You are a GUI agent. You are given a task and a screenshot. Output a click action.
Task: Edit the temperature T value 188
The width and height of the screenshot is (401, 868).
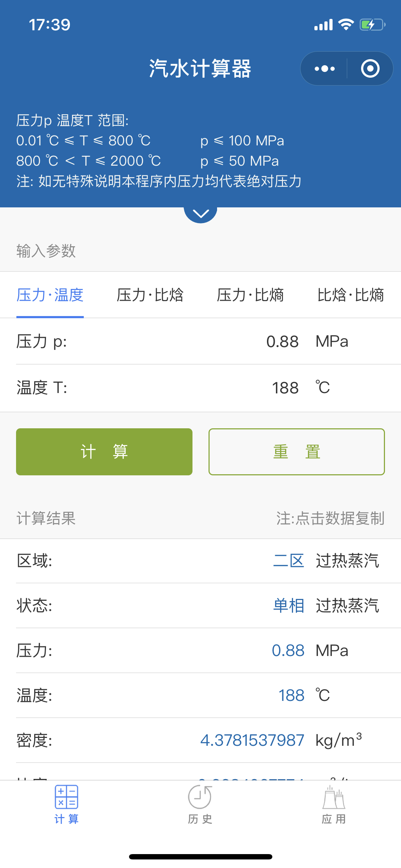coord(285,388)
